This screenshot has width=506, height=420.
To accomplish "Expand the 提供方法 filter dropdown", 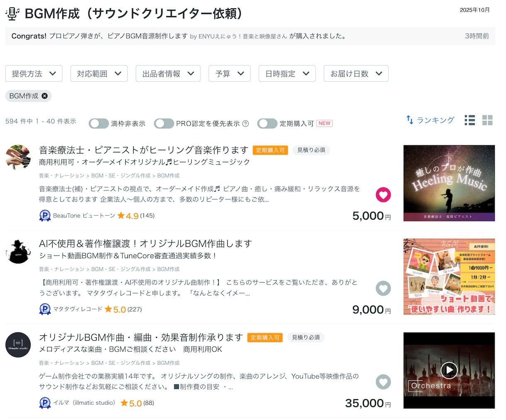I will coord(34,73).
